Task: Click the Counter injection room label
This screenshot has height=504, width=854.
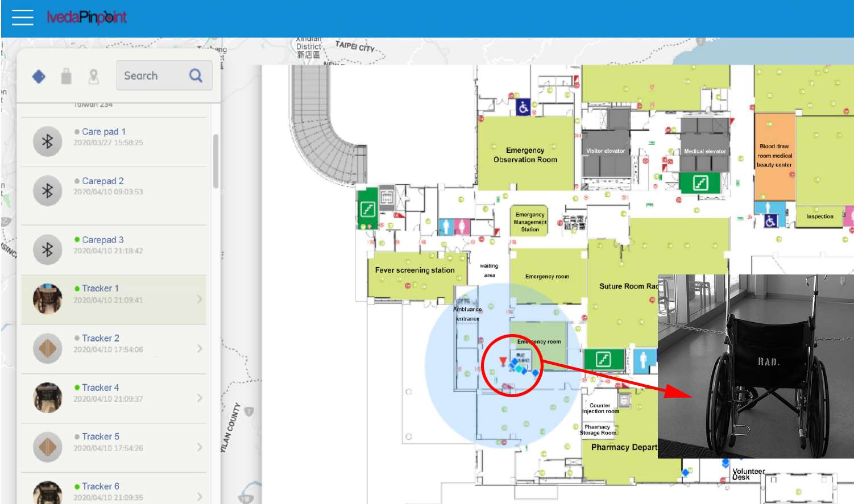Action: point(600,409)
